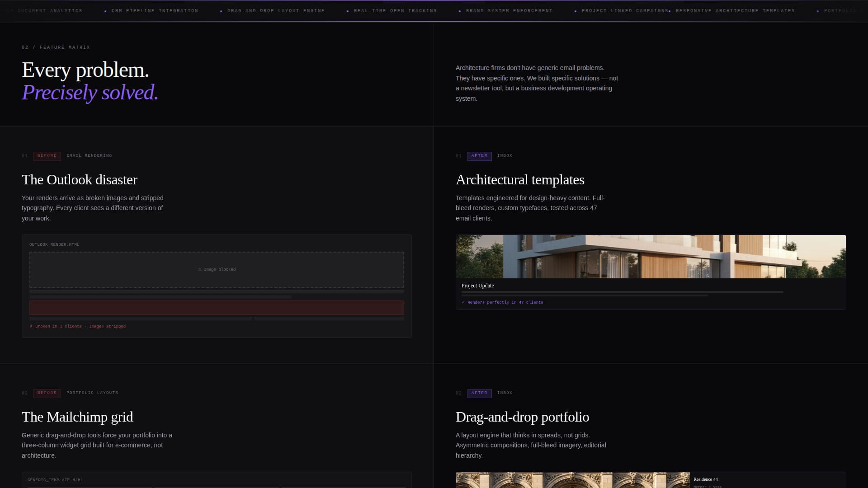Click the GENERIC_TEMPLATE.MJML file name
The image size is (868, 488).
click(55, 480)
